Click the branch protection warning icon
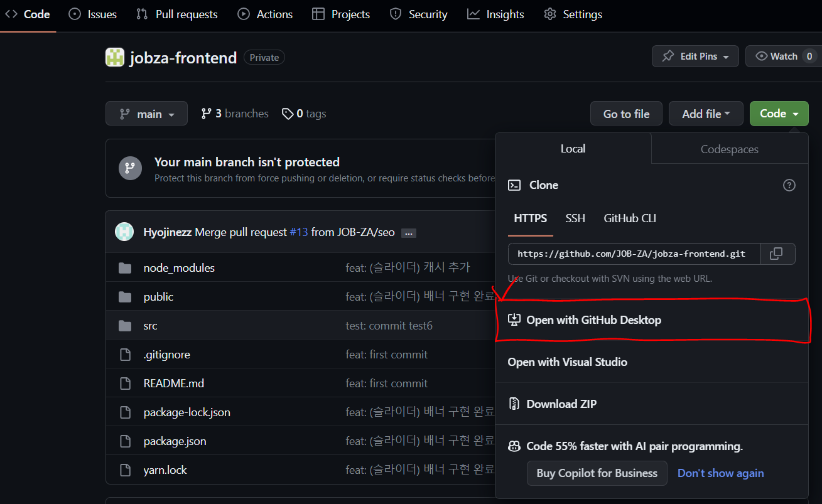 (130, 168)
